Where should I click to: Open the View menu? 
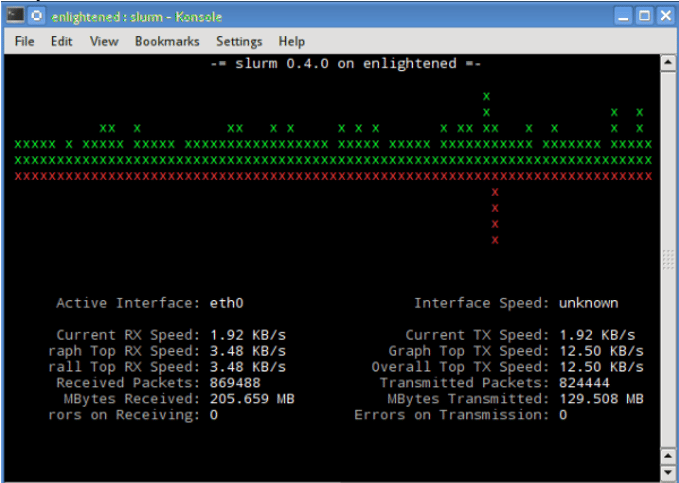104,41
